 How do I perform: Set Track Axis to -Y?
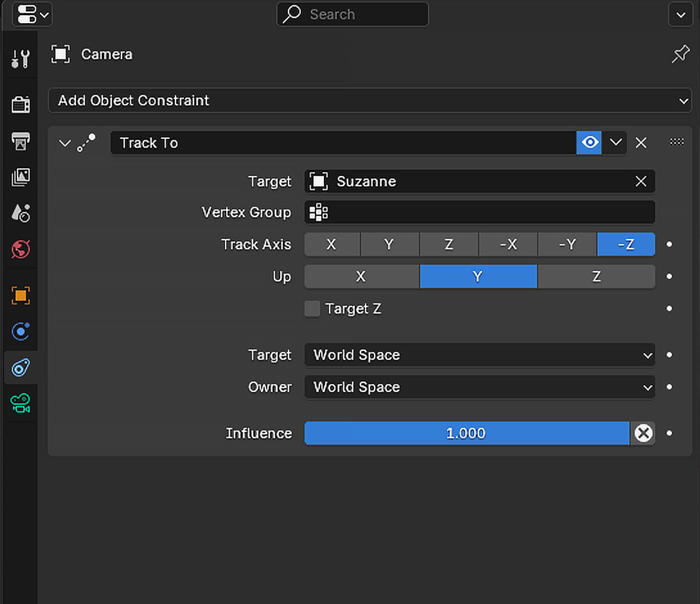[567, 244]
